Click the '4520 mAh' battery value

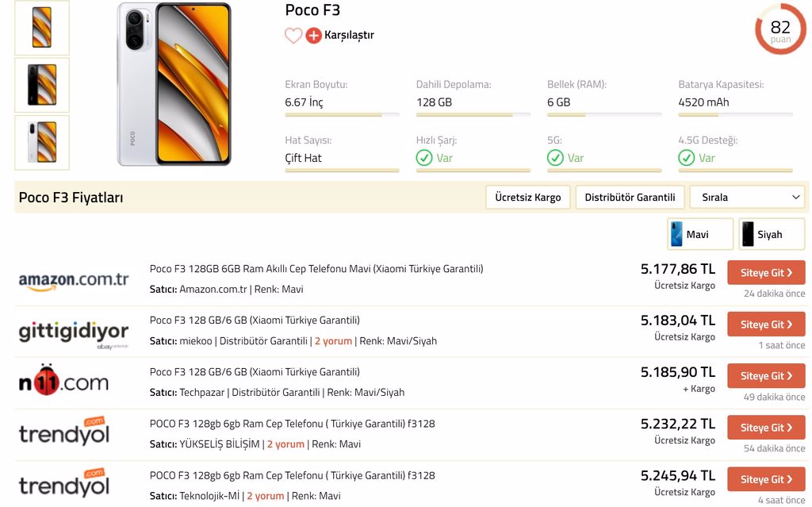tap(704, 102)
